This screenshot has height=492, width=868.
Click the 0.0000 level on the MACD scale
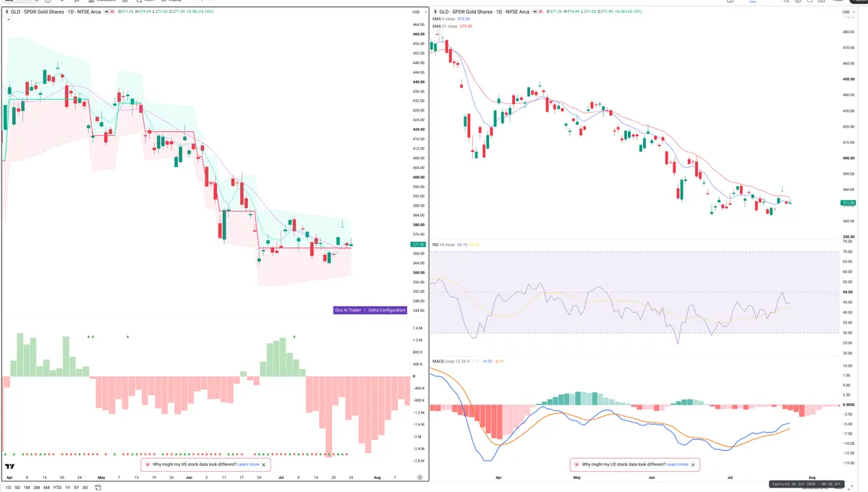click(x=848, y=404)
